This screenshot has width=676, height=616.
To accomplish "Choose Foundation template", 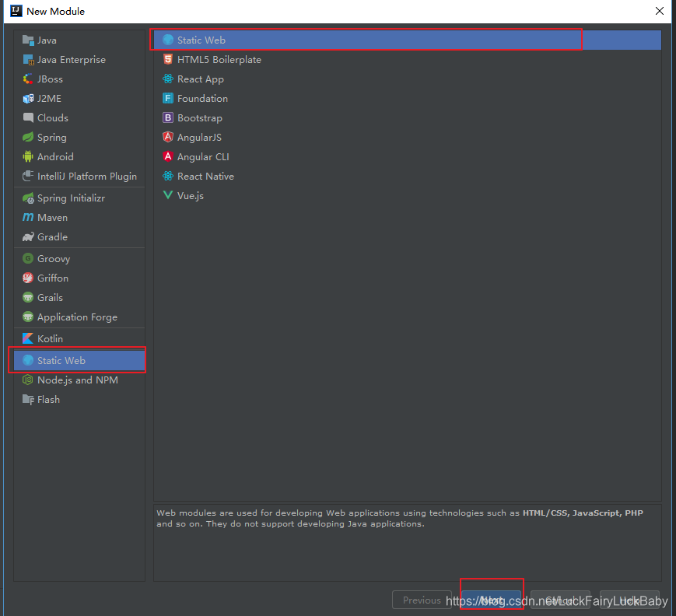I will (x=408, y=98).
